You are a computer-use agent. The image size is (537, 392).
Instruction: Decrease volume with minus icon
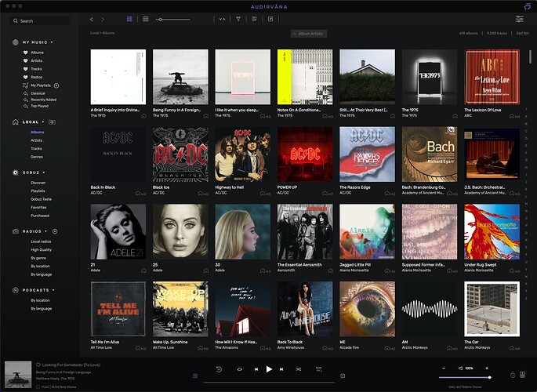(x=444, y=368)
